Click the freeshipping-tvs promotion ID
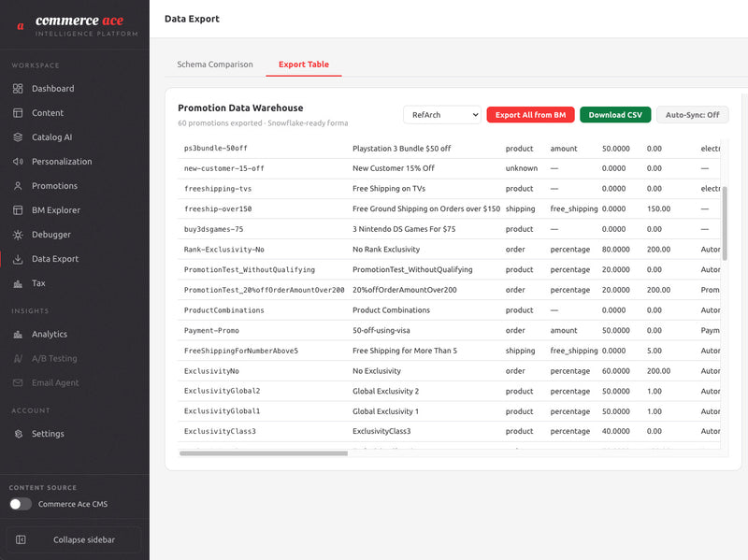This screenshot has height=560, width=748. point(218,189)
